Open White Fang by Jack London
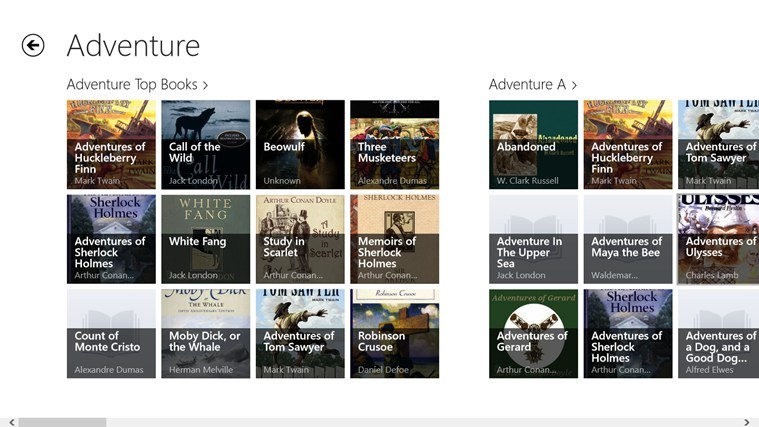The height and width of the screenshot is (427, 759). (206, 239)
